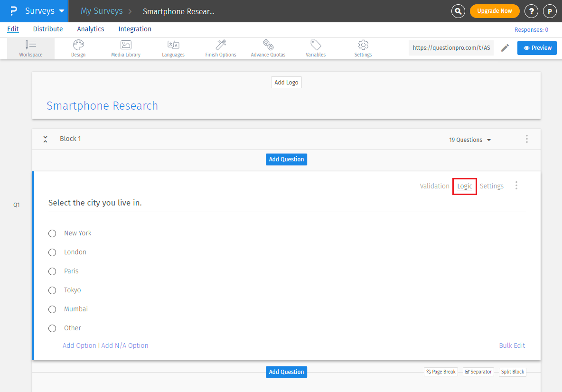Open the Media Library
Image resolution: width=562 pixels, height=392 pixels.
pos(126,48)
